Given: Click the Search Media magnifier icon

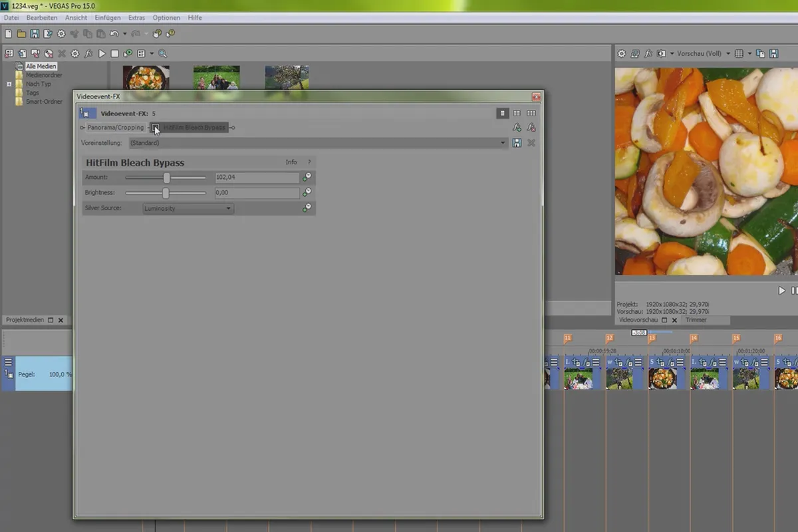Looking at the screenshot, I should [x=162, y=53].
